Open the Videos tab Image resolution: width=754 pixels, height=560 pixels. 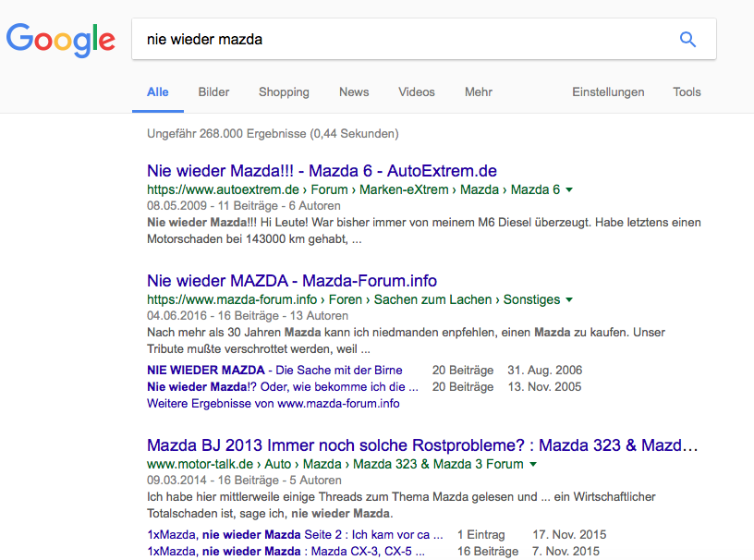[x=417, y=91]
